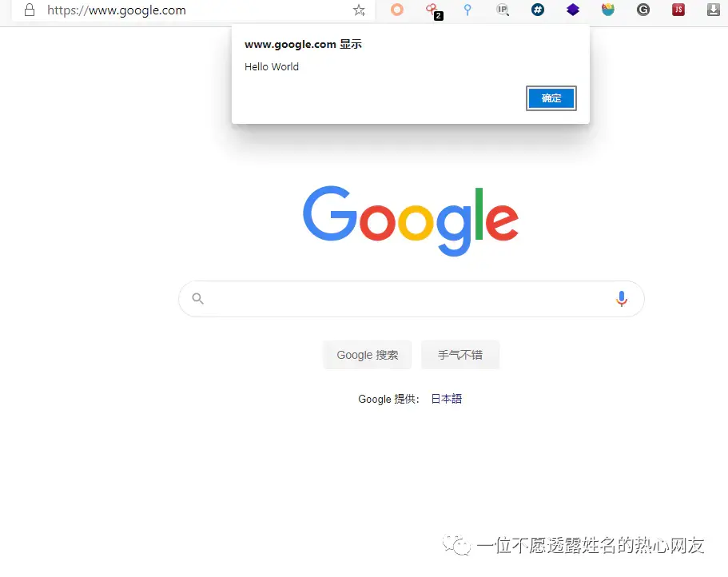Open the orange circle extension icon
Screen dimensions: 728x577
[397, 10]
